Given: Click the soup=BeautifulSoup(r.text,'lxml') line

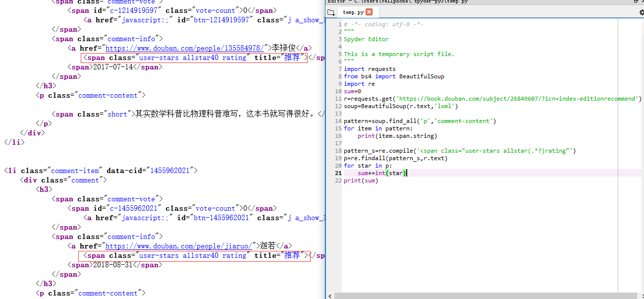Looking at the screenshot, I should (x=401, y=106).
